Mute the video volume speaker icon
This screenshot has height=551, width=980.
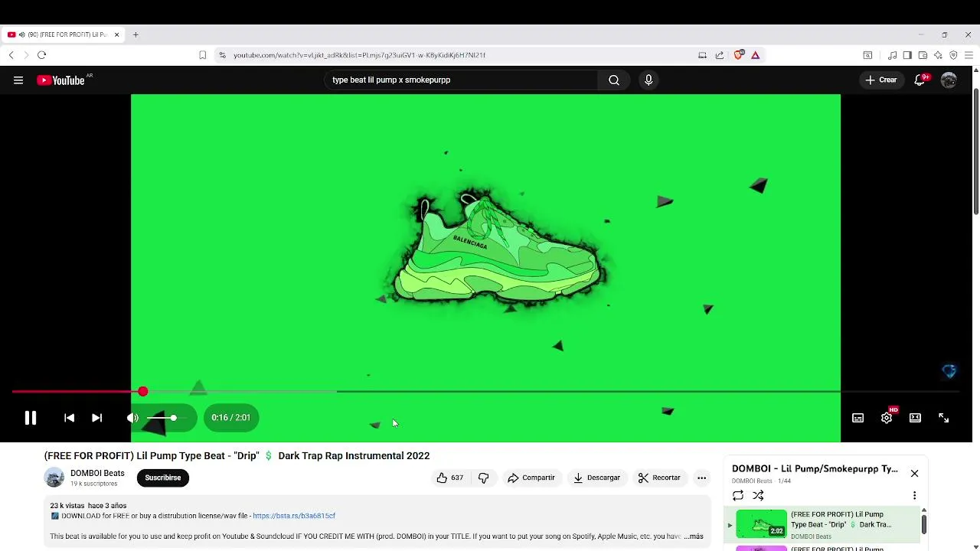coord(132,418)
